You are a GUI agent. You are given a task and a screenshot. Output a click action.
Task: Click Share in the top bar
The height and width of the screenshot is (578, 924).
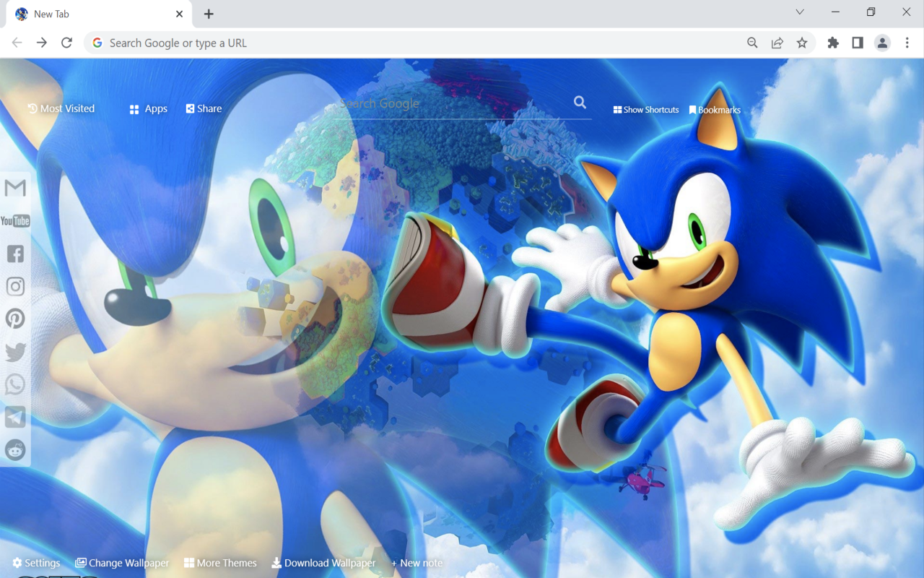(204, 108)
